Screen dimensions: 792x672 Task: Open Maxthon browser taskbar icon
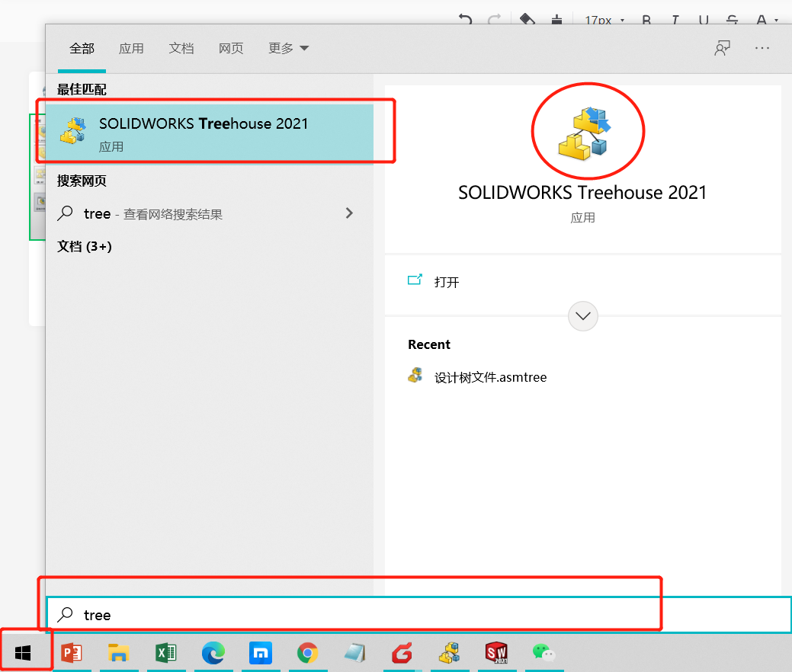pos(261,653)
